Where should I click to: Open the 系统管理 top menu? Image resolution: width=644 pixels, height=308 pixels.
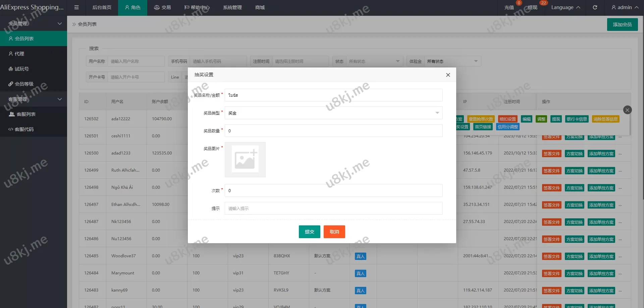coord(232,7)
